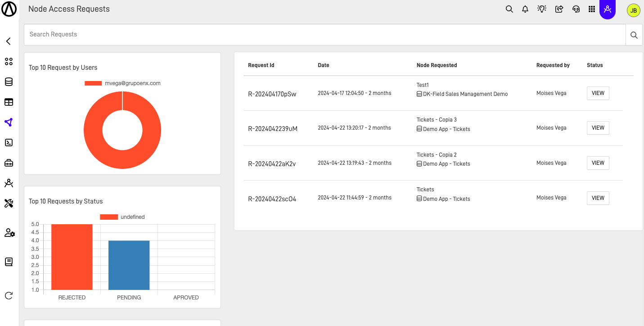Select the purple node graph icon in sidebar

point(9,122)
